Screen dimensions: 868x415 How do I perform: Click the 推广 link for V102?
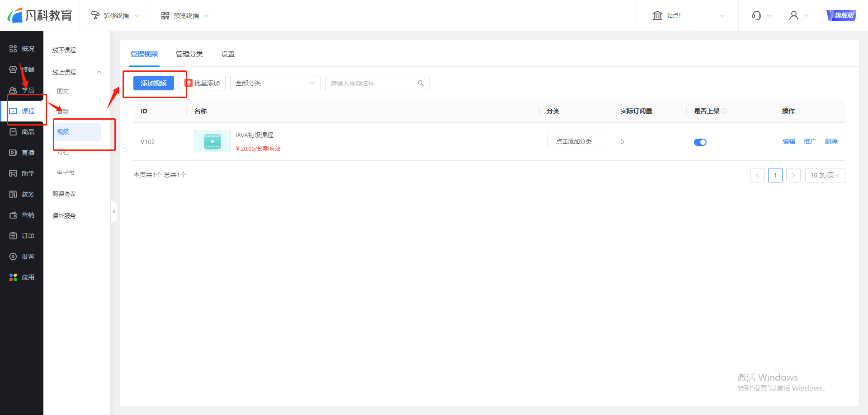[810, 141]
